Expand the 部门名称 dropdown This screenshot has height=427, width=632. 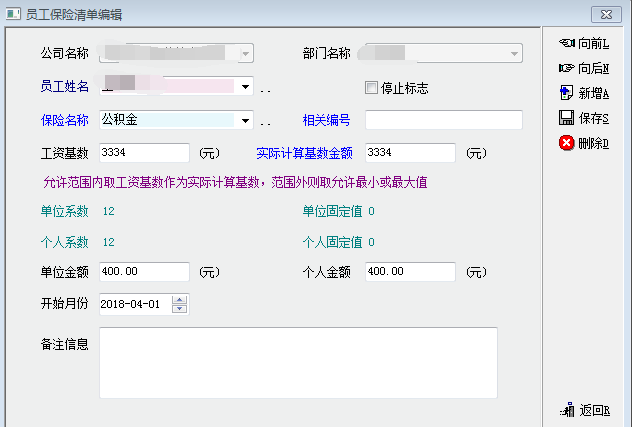514,54
